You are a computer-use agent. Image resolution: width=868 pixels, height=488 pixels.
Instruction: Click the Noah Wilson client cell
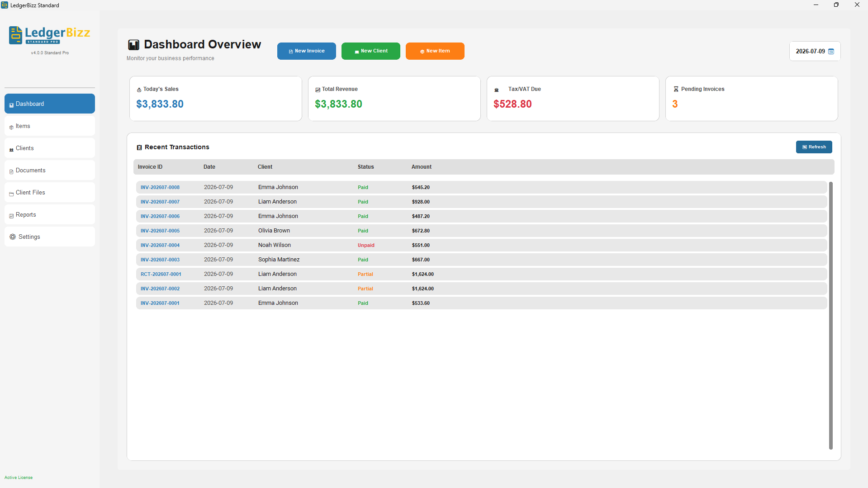coord(275,245)
